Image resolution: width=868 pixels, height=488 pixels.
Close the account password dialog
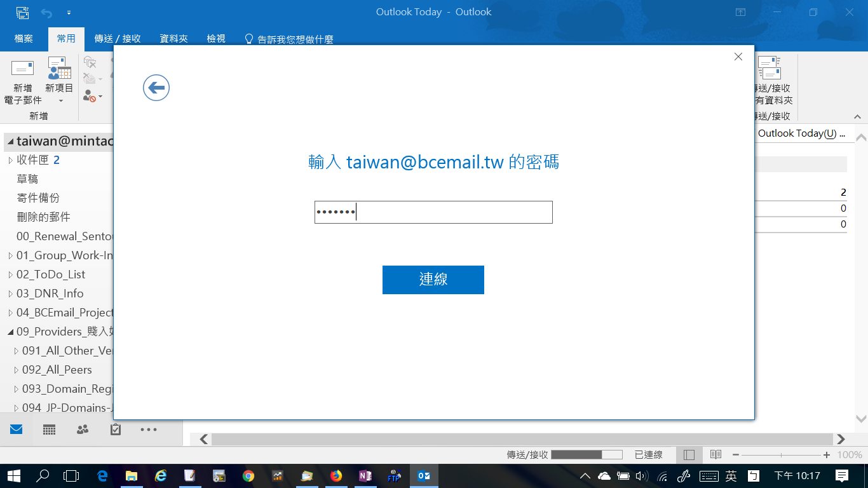click(738, 57)
